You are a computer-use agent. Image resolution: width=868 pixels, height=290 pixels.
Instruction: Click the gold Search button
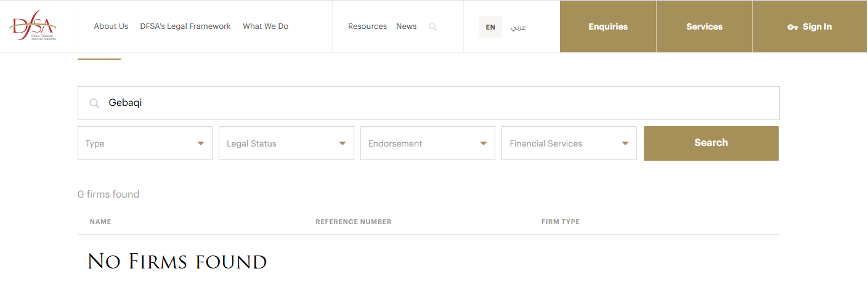(711, 143)
